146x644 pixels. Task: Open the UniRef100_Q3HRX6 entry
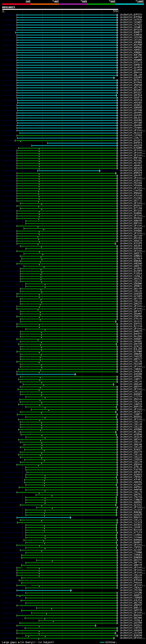131,35
